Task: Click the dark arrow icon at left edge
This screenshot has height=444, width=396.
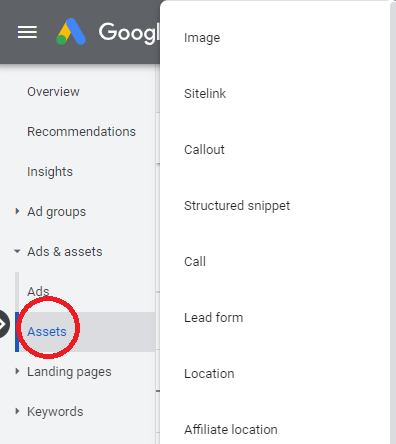Action: coord(4,324)
